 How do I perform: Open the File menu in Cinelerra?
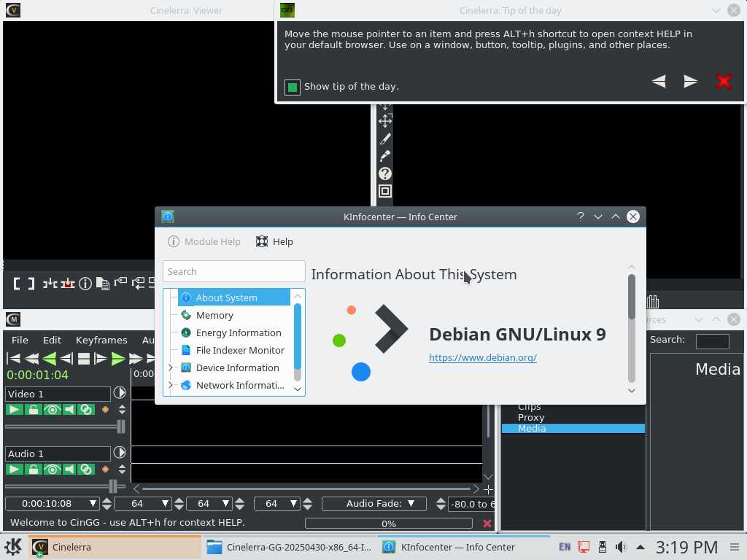pyautogui.click(x=20, y=340)
